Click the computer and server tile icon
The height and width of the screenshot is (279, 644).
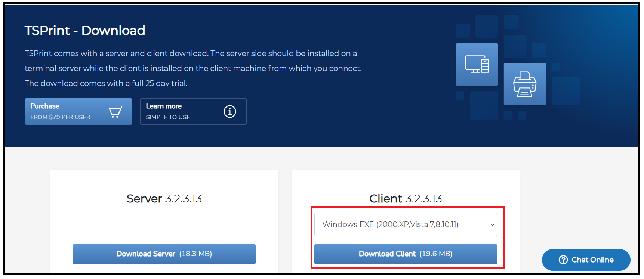click(477, 64)
